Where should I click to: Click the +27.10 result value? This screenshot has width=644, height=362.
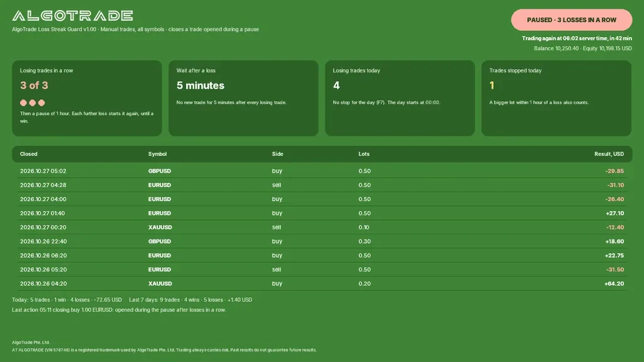pyautogui.click(x=615, y=213)
